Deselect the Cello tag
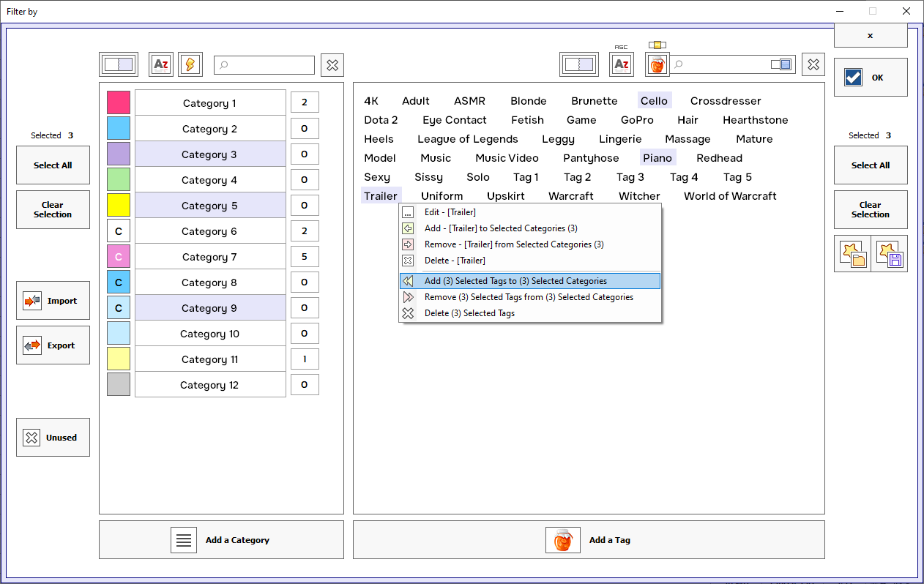 (x=655, y=101)
